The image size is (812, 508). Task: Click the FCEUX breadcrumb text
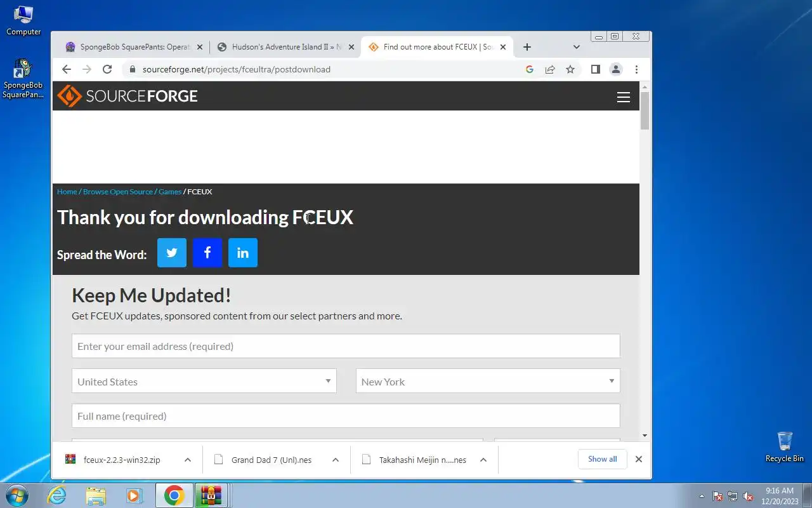pos(200,192)
